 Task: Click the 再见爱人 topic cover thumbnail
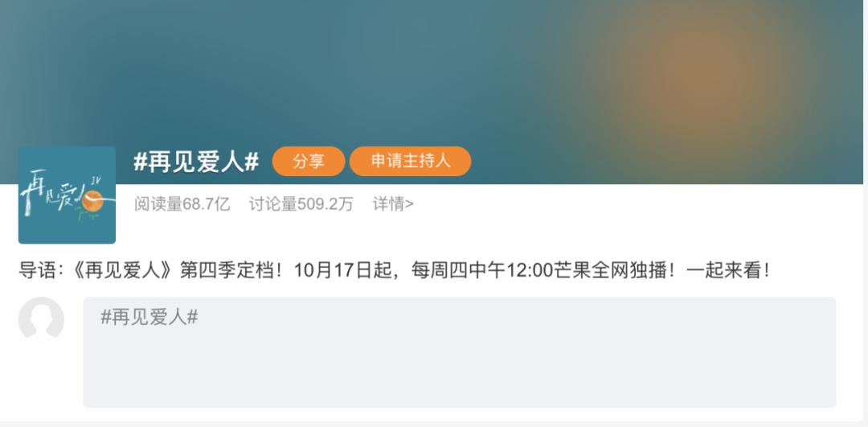pos(67,195)
